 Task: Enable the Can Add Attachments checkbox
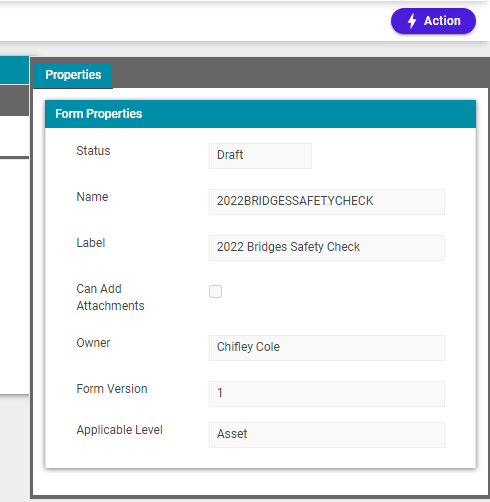[x=215, y=291]
